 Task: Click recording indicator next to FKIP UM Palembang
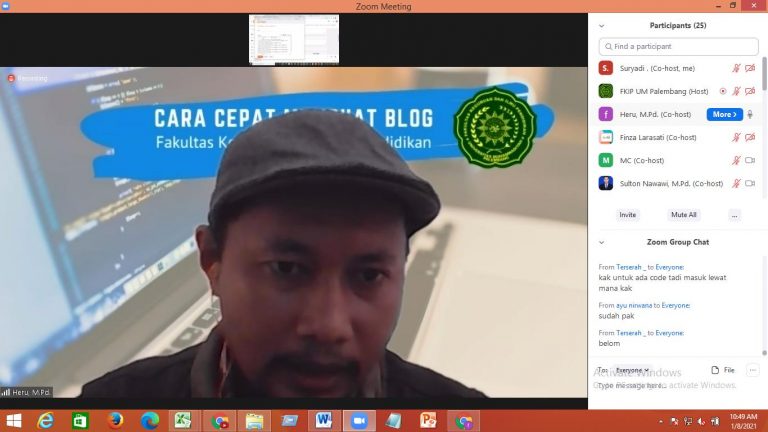[x=723, y=91]
